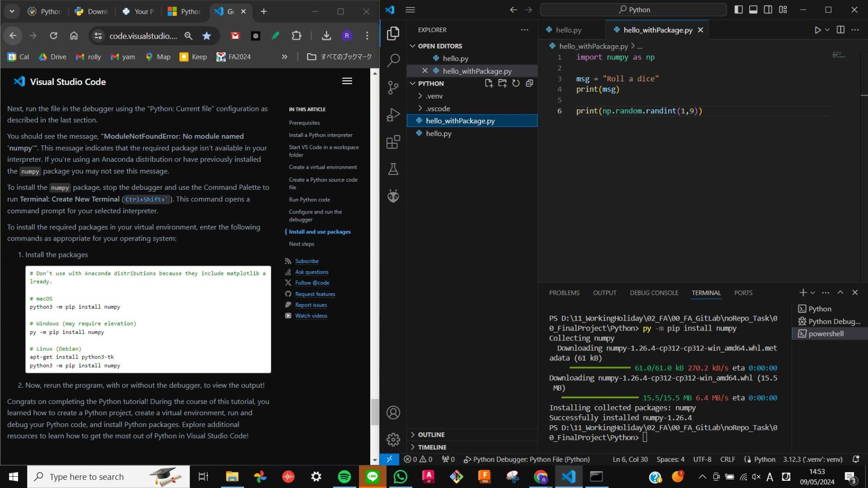This screenshot has height=488, width=868.
Task: Open hello.py in the PYTHON folder tree
Action: 472,133
